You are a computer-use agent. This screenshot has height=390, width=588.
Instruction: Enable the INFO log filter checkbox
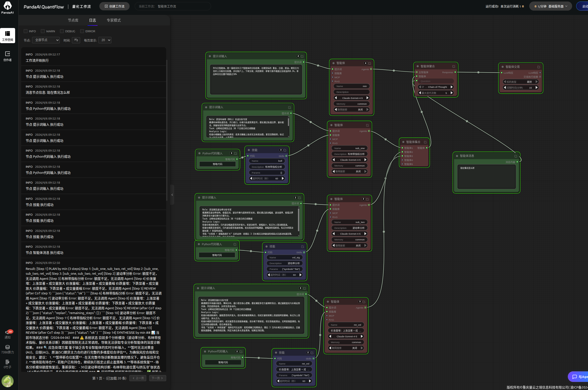click(x=25, y=31)
